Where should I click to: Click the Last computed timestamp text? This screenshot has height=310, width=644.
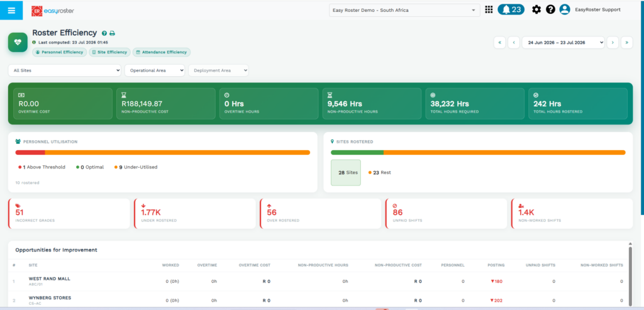(x=73, y=42)
